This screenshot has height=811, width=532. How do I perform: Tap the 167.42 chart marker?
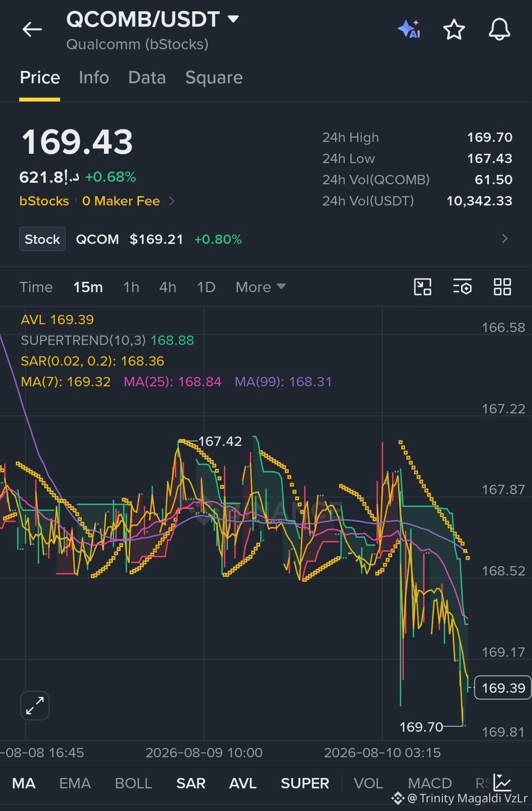click(x=220, y=441)
